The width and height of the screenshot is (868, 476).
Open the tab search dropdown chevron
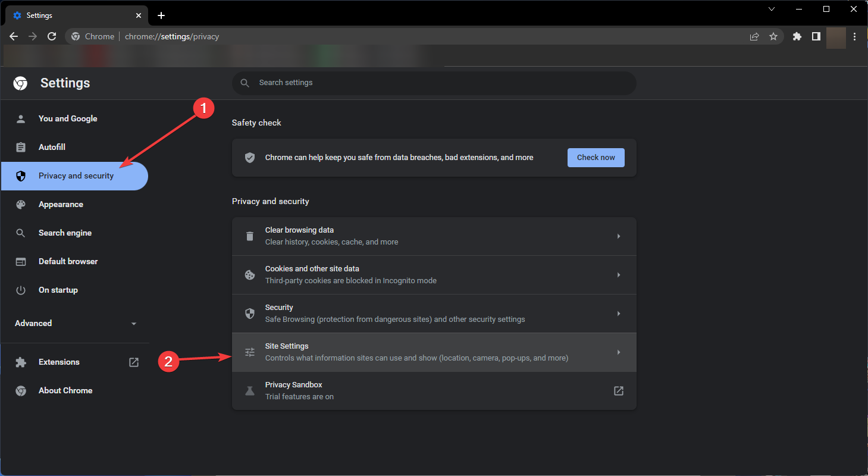(772, 9)
